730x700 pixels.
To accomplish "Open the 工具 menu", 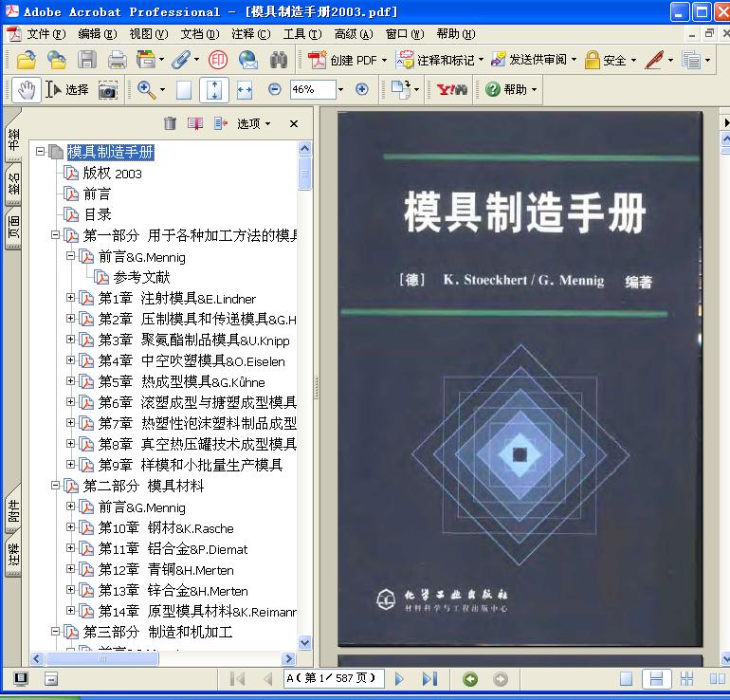I will pos(302,34).
